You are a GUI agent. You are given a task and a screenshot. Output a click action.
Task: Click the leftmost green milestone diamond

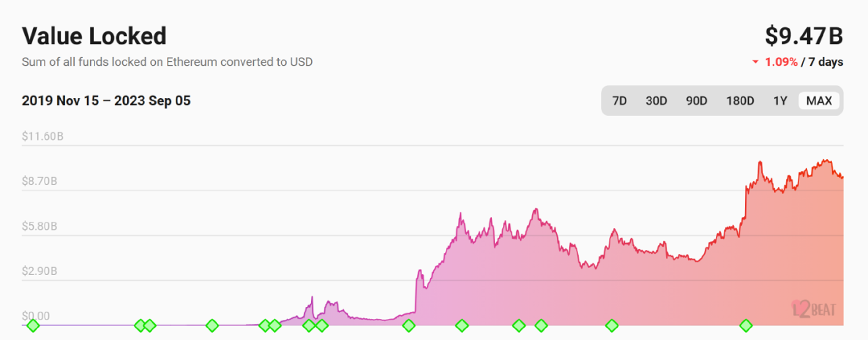point(33,326)
